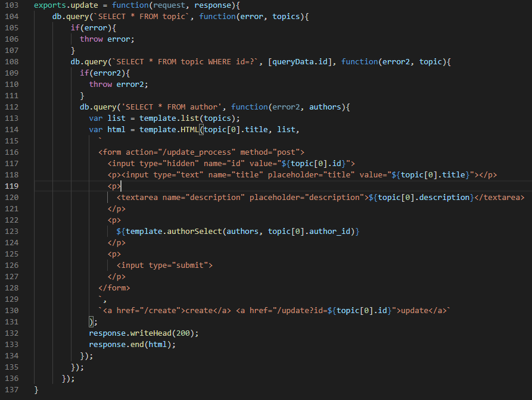Click 'author' table name in line 112 query
The height and width of the screenshot is (400, 532).
coord(204,107)
